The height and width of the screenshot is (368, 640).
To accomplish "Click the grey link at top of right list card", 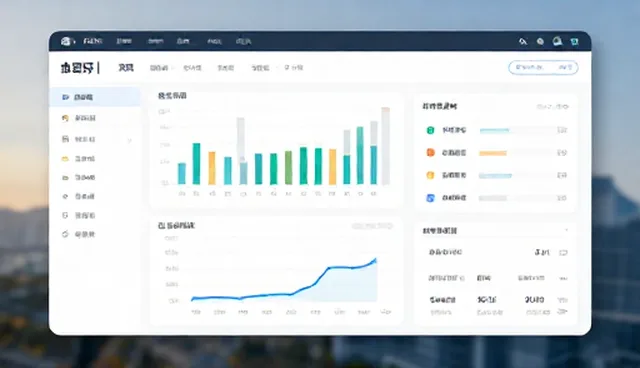I will 552,107.
